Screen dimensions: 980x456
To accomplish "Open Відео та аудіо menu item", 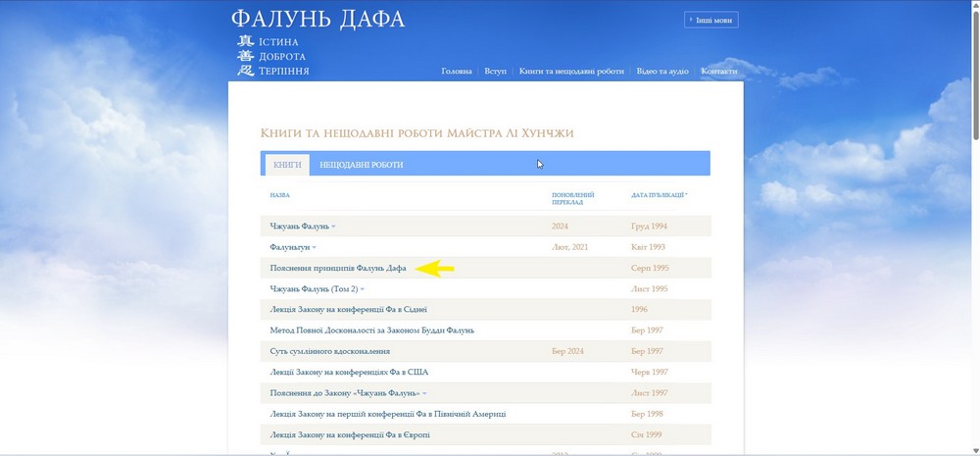I will (x=662, y=72).
